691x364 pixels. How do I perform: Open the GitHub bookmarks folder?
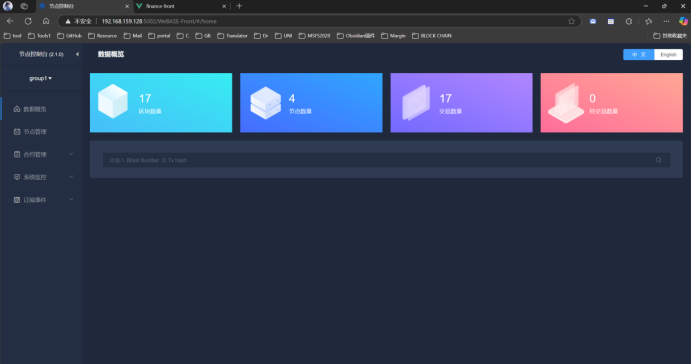pyautogui.click(x=70, y=36)
